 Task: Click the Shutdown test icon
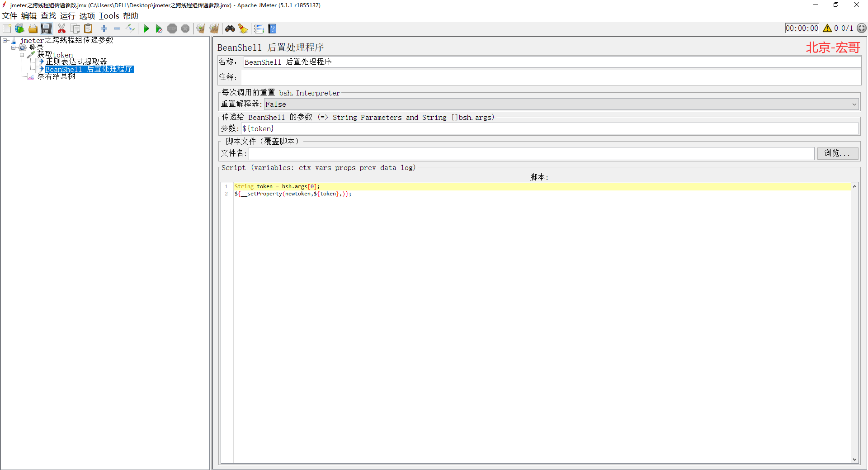coord(185,28)
